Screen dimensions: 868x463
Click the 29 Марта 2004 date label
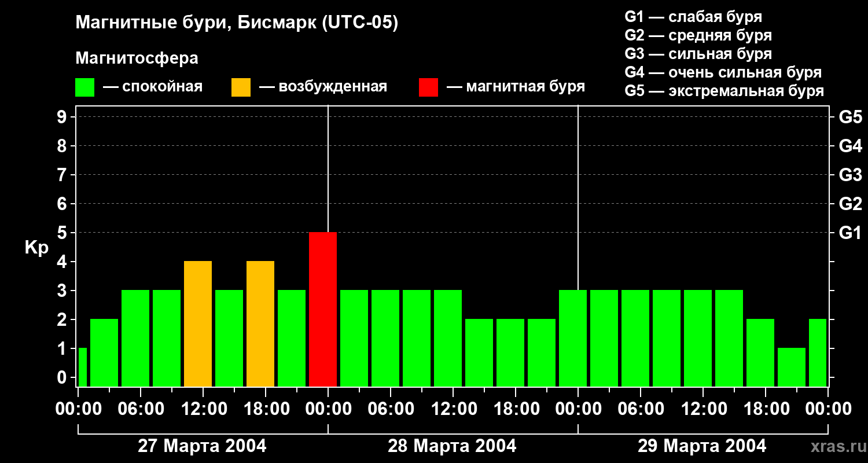pos(702,446)
